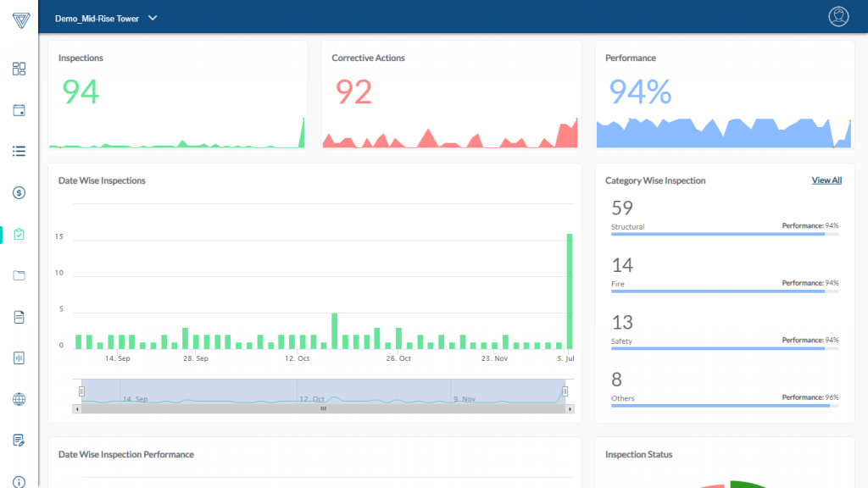Screen dimensions: 868x488
Task: Open the document page sidebar icon
Action: (19, 317)
